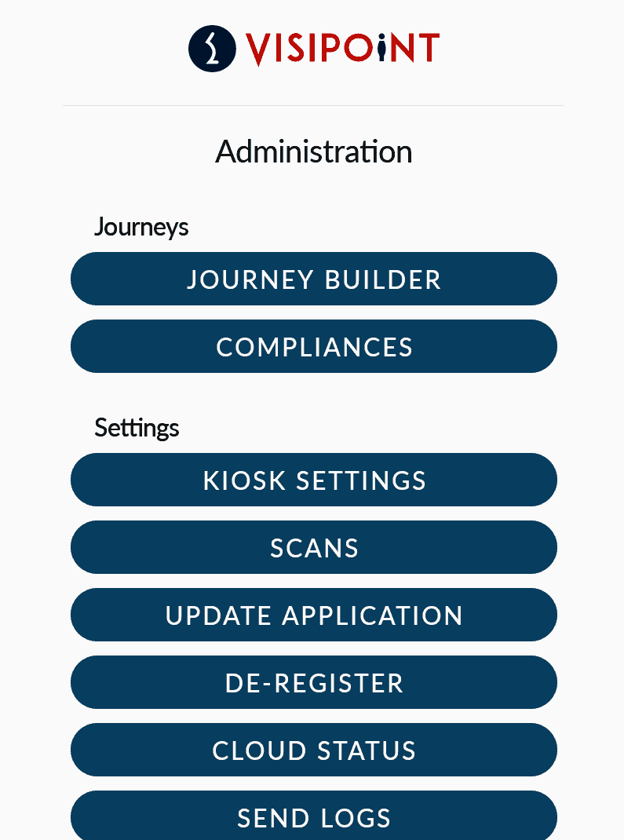Open Kiosk Settings
The width and height of the screenshot is (624, 840).
click(314, 480)
